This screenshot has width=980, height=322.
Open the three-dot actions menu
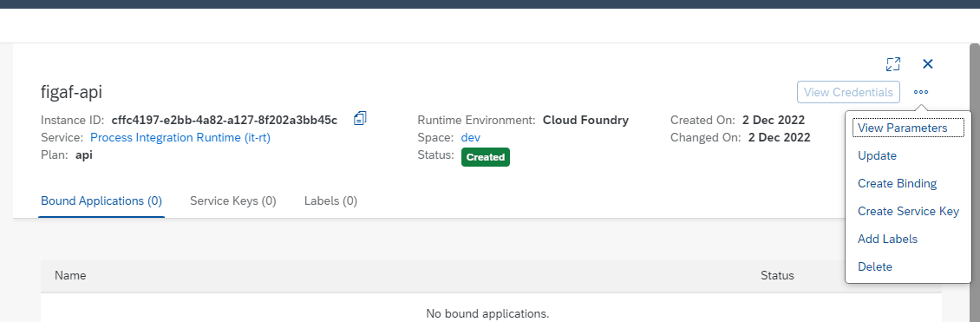921,92
